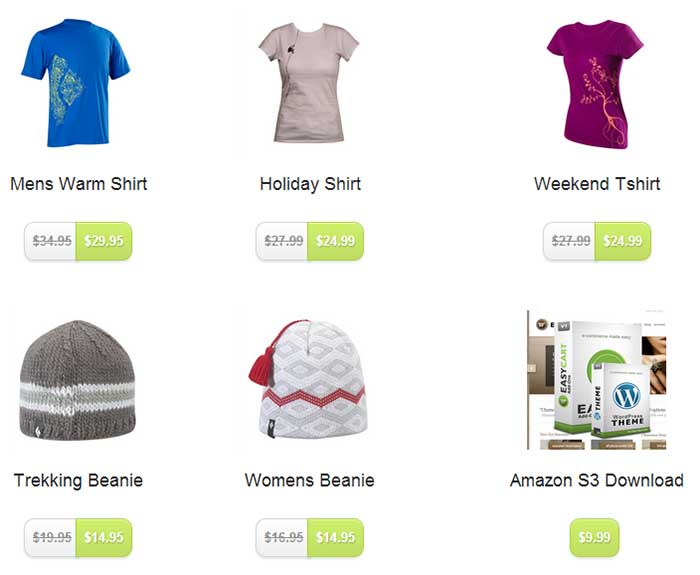Open the blue Mens Warm Shirt image
The width and height of the screenshot is (700, 575).
(76, 83)
